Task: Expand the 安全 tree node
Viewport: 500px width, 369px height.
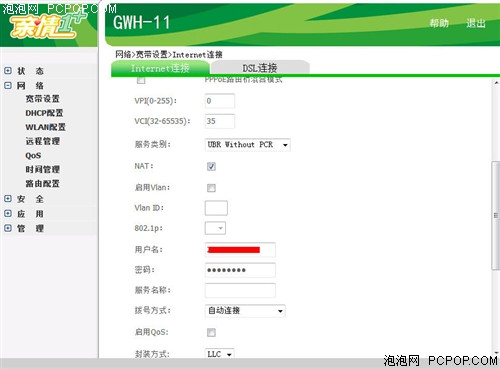Action: 8,199
